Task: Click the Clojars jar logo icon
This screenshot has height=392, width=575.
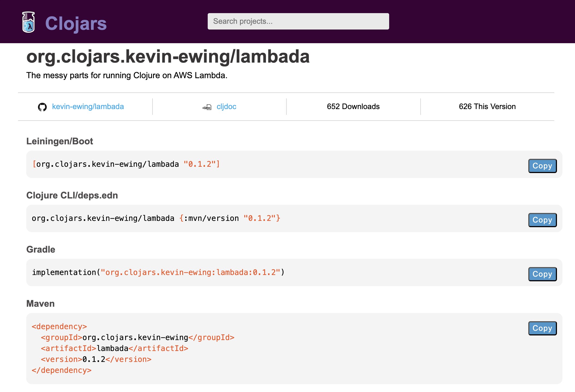Action: [x=28, y=22]
